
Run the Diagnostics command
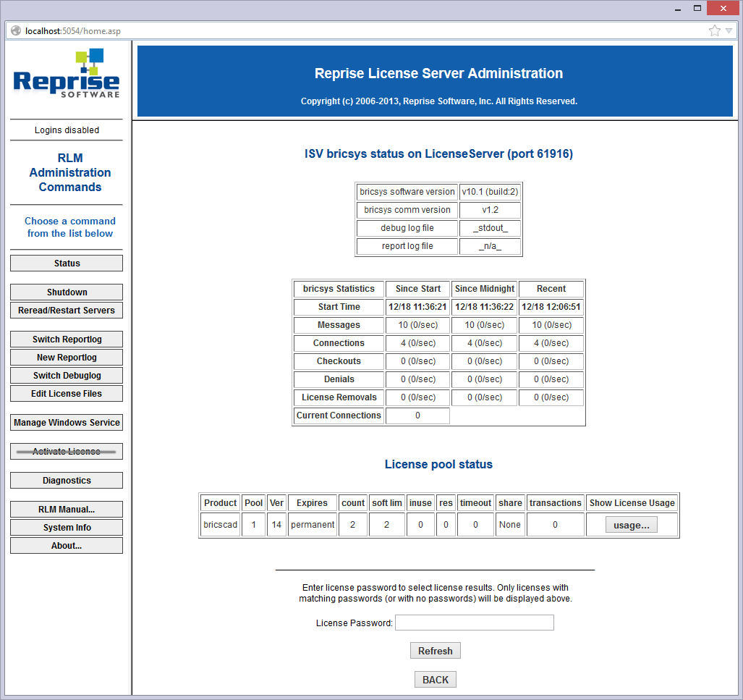point(67,481)
